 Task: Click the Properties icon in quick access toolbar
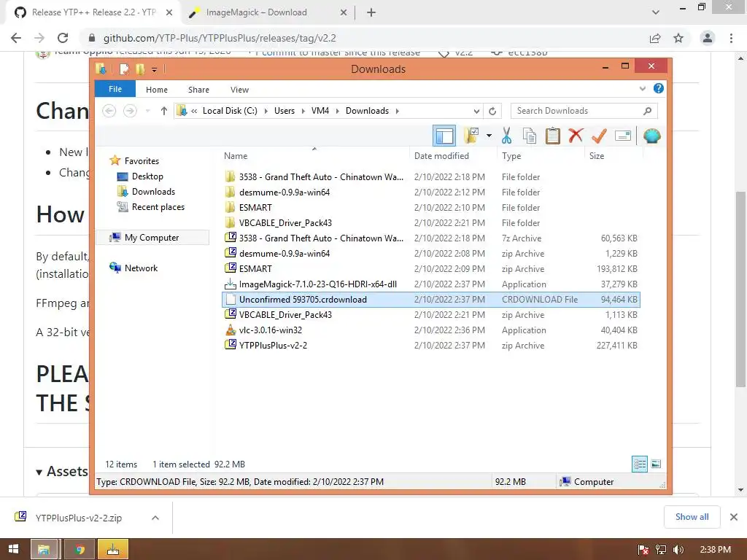[124, 69]
